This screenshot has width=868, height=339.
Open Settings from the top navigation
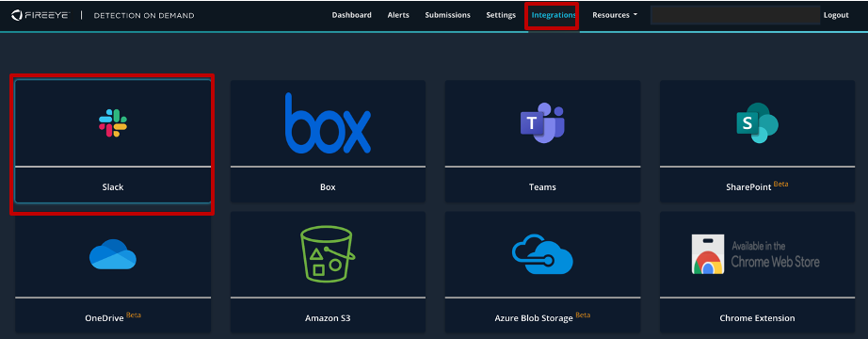click(501, 15)
